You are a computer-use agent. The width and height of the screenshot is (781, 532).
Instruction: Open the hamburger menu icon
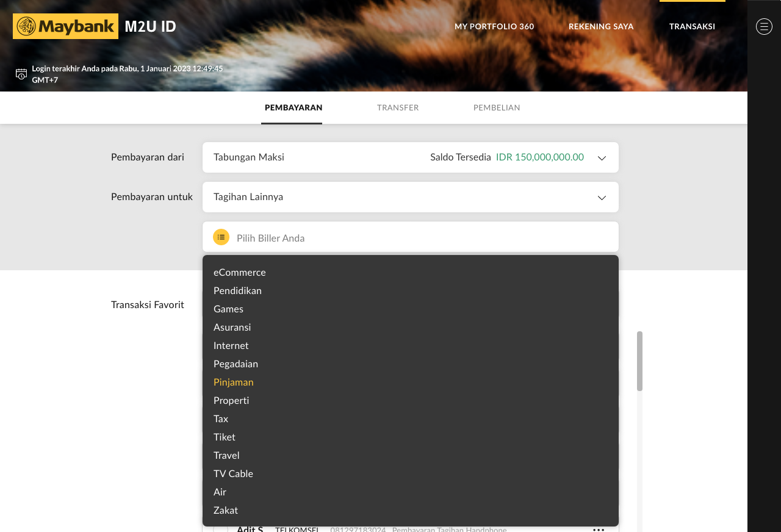pyautogui.click(x=764, y=26)
